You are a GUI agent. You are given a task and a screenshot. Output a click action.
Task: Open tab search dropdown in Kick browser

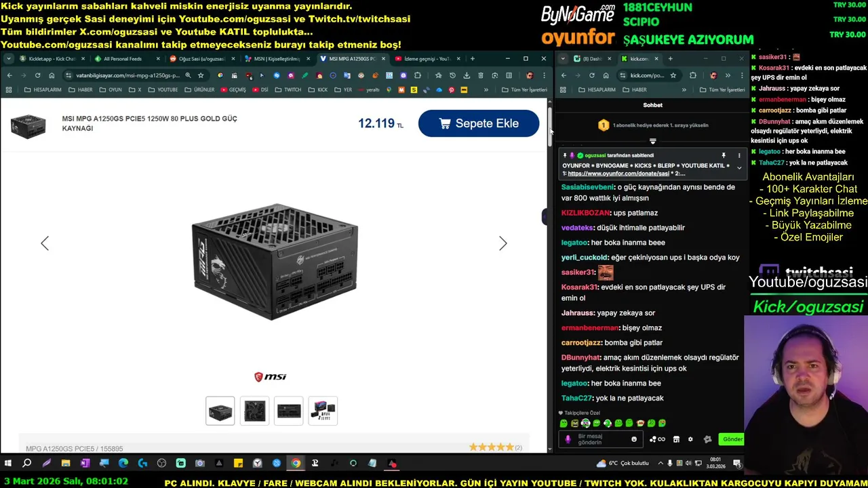click(564, 59)
